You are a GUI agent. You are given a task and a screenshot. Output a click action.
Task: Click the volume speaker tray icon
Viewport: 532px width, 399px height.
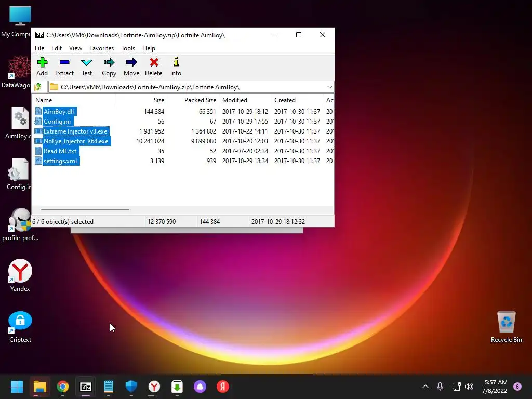pos(469,387)
